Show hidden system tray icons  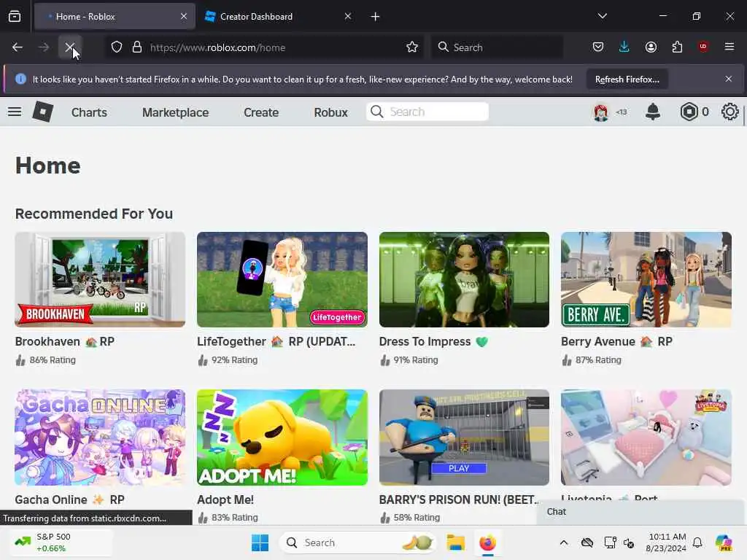pyautogui.click(x=564, y=542)
